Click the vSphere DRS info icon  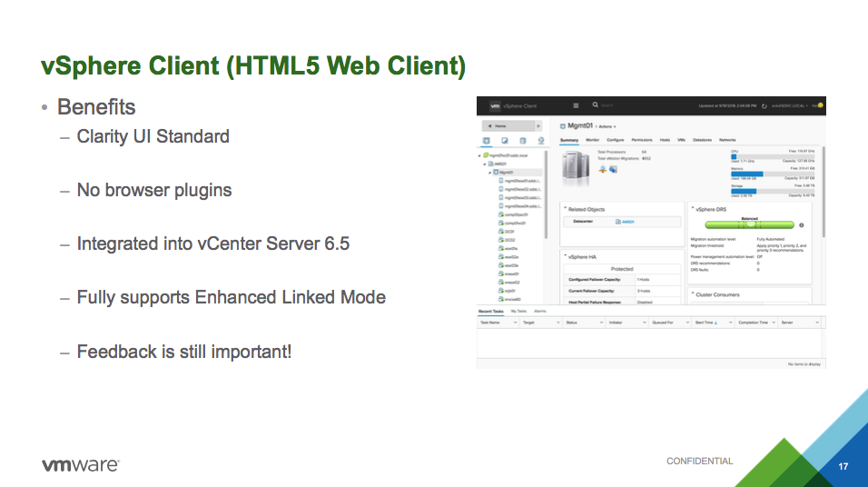coord(802,224)
